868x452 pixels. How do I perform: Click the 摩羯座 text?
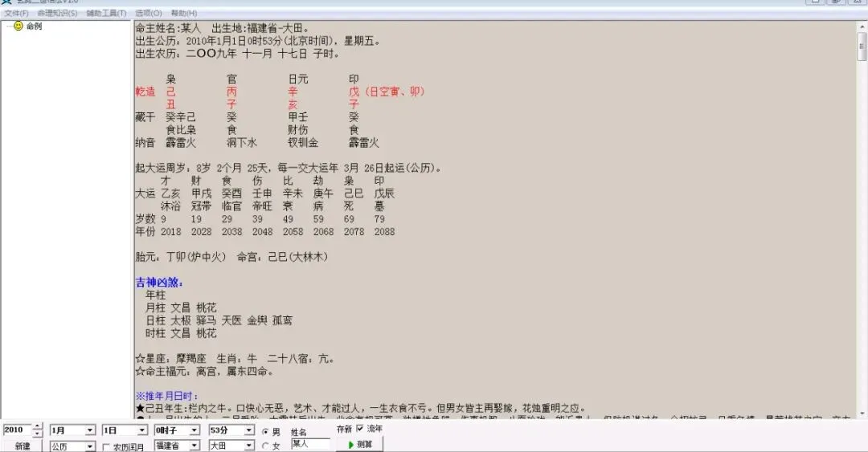(x=191, y=359)
